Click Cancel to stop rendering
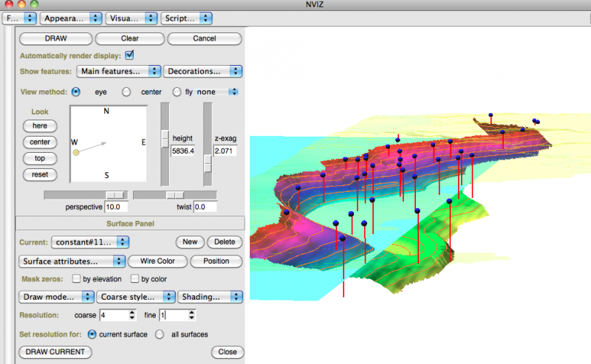 (x=205, y=38)
